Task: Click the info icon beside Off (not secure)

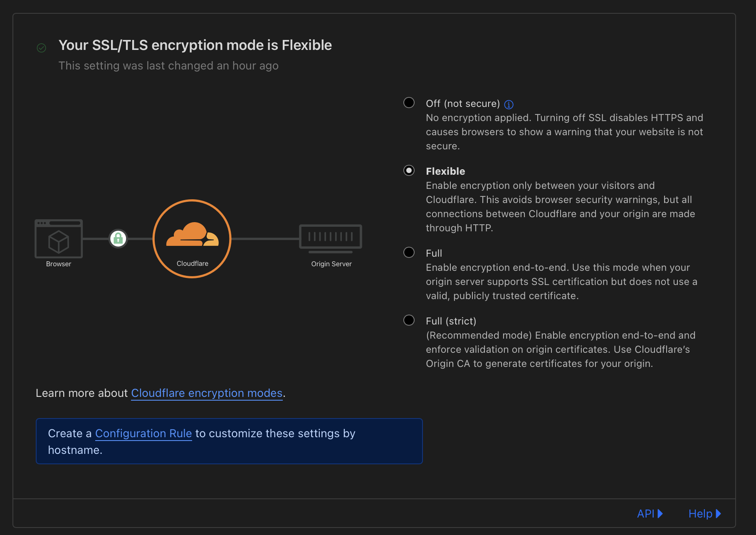Action: 509,104
